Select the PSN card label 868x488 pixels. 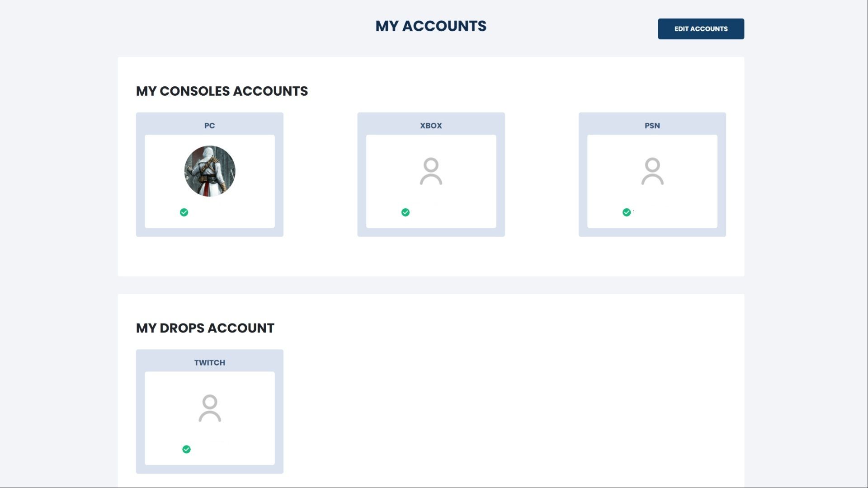pos(652,126)
